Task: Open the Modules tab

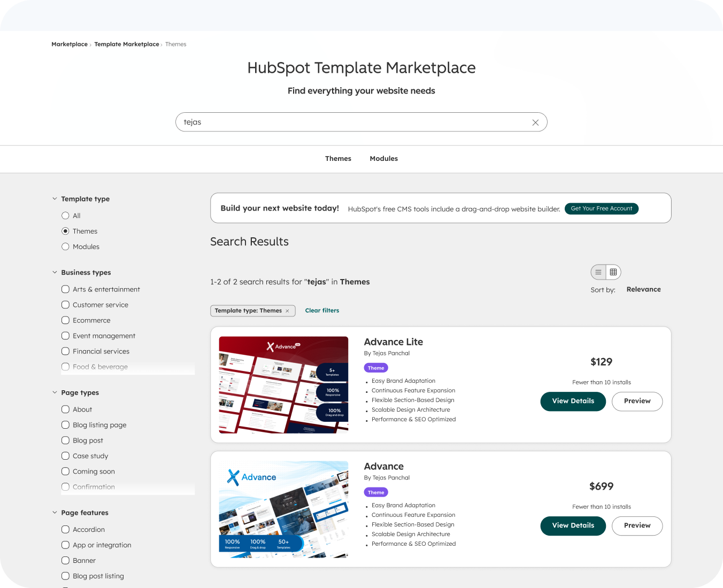Action: [384, 159]
